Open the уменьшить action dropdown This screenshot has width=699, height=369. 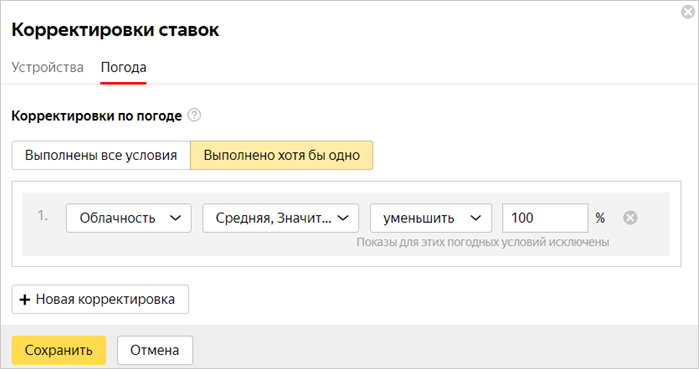(x=431, y=218)
